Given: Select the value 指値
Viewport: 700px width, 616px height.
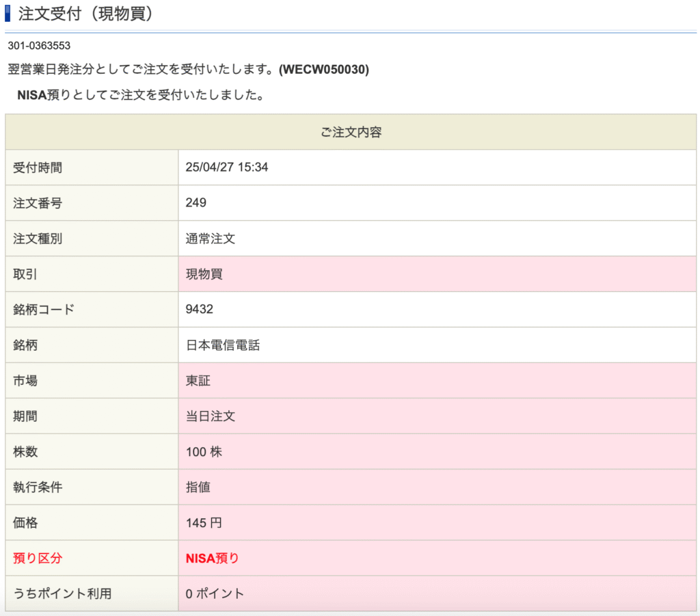Looking at the screenshot, I should click(x=198, y=487).
